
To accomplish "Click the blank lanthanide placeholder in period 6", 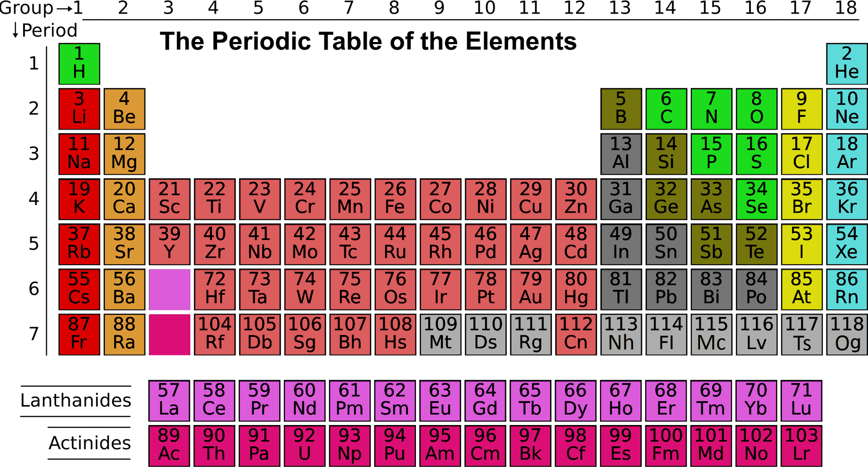I will tap(170, 290).
